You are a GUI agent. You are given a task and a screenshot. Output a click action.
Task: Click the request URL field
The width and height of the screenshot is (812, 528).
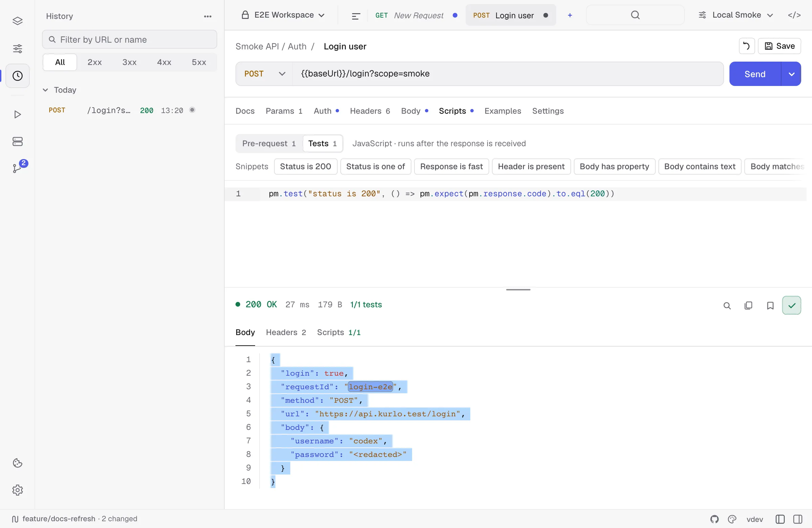[x=508, y=74]
